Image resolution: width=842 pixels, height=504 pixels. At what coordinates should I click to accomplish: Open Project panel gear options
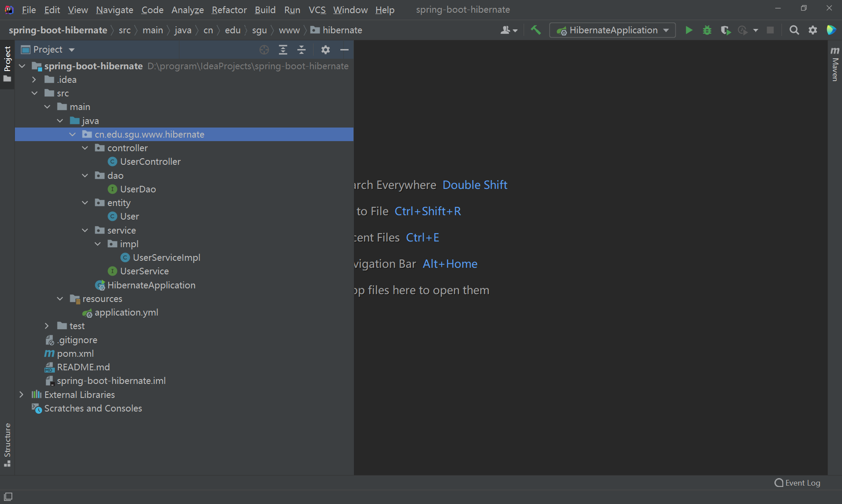[325, 50]
